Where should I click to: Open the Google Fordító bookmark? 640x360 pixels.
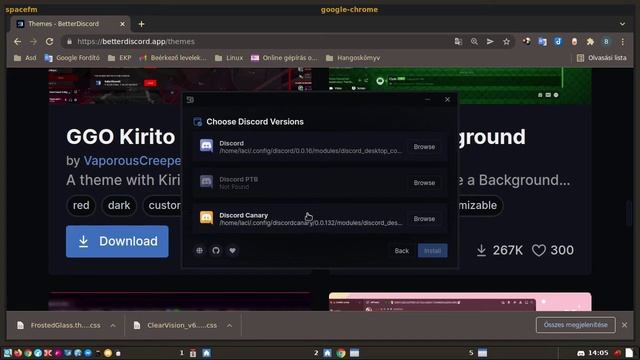72,58
